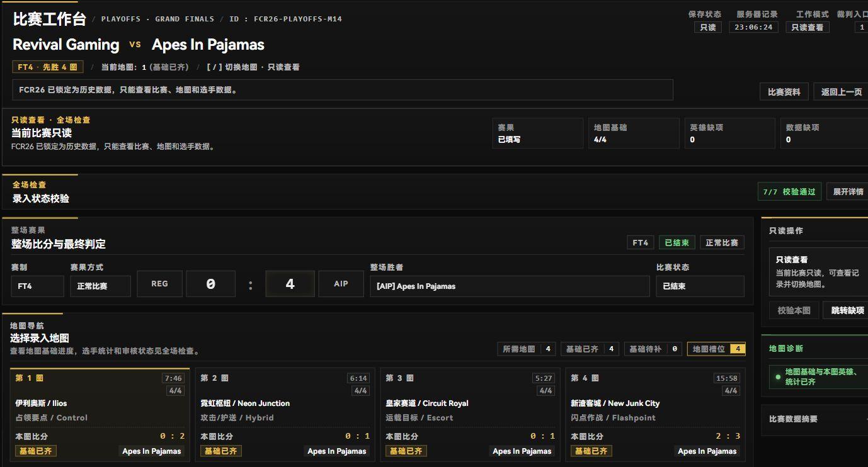Click the REG team abbreviation box
Viewport: 868px width, 467px height.
(x=159, y=284)
